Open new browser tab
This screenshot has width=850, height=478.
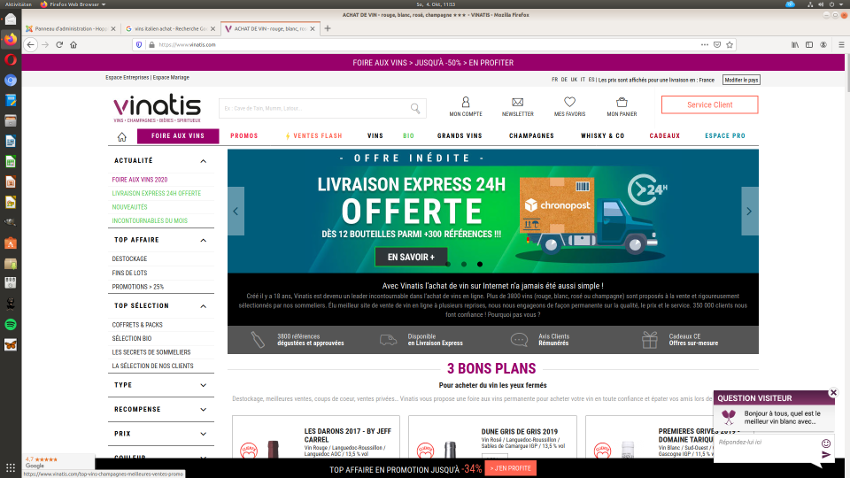(x=327, y=29)
